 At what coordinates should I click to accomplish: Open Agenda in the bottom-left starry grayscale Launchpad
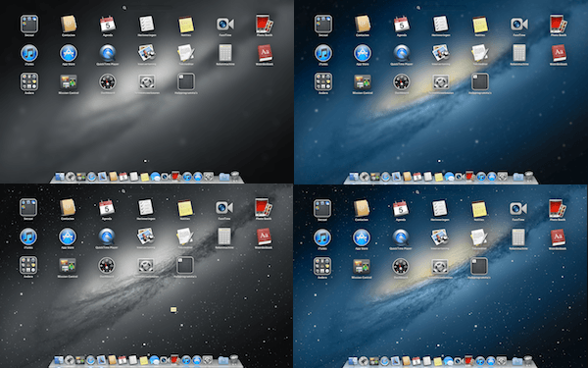[107, 208]
